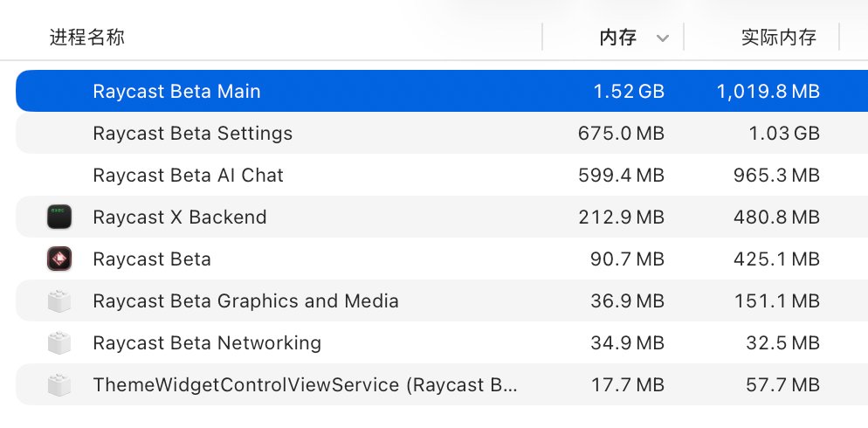Click the 17.7 MB memory value

coord(629,385)
